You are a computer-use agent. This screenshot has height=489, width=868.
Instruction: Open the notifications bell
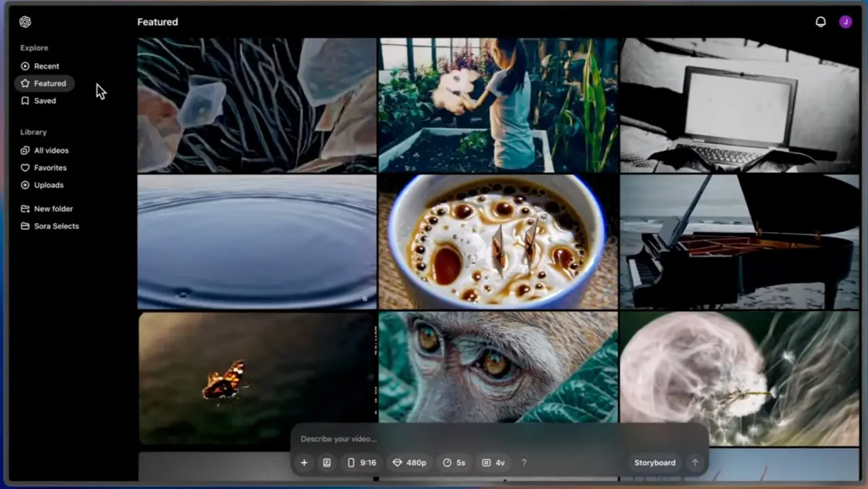click(820, 22)
